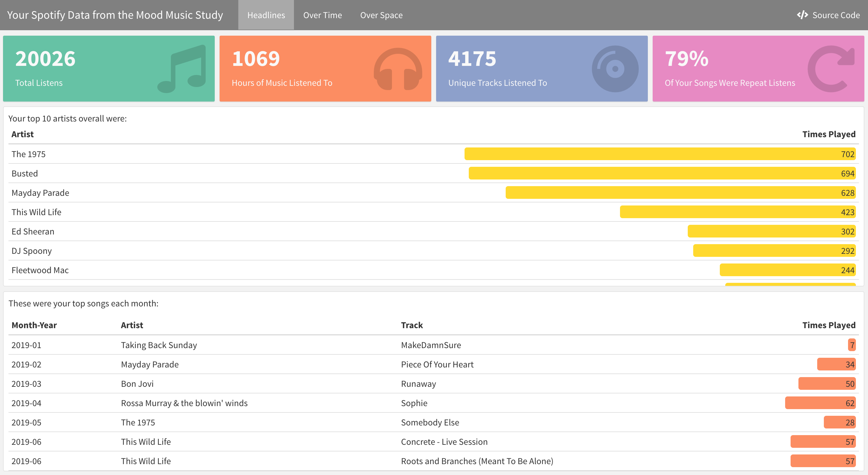The width and height of the screenshot is (868, 475).
Task: Open the Over Space view
Action: point(381,15)
